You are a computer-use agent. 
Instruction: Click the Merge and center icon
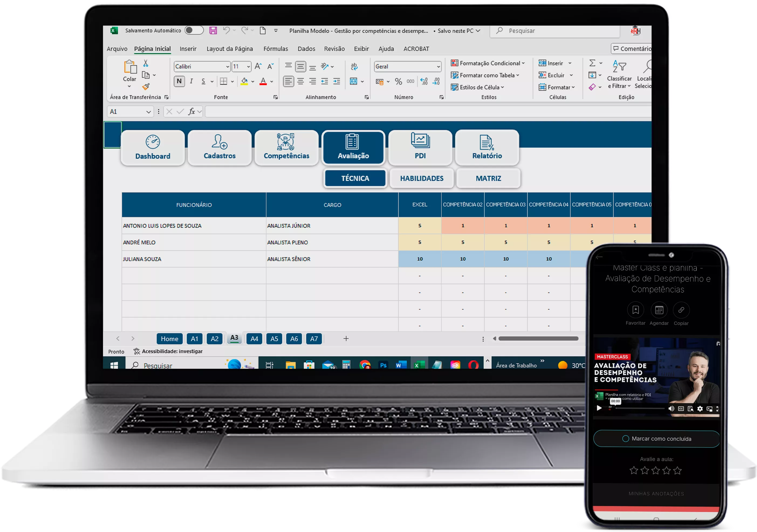pos(354,81)
